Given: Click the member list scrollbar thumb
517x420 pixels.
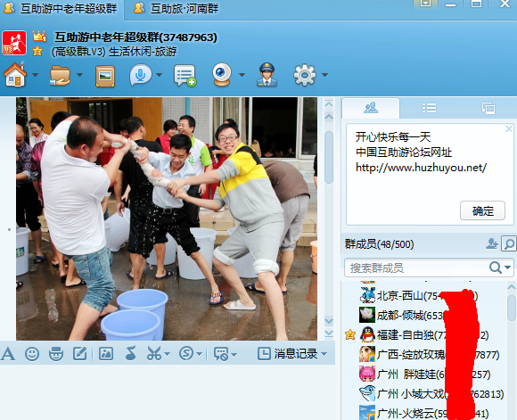Looking at the screenshot, I should pos(512,308).
